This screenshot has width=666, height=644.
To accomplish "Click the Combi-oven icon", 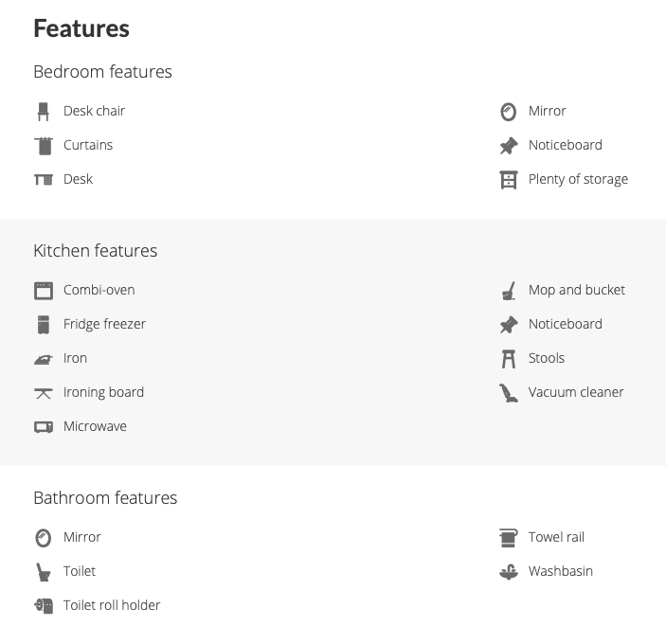I will click(x=44, y=291).
